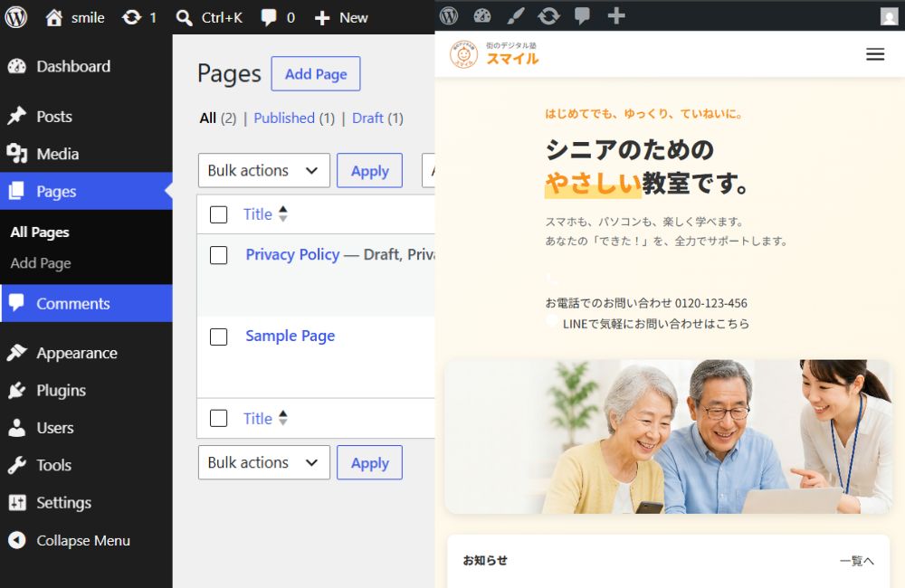Open Media in the sidebar menu
This screenshot has width=905, height=588.
[x=86, y=154]
